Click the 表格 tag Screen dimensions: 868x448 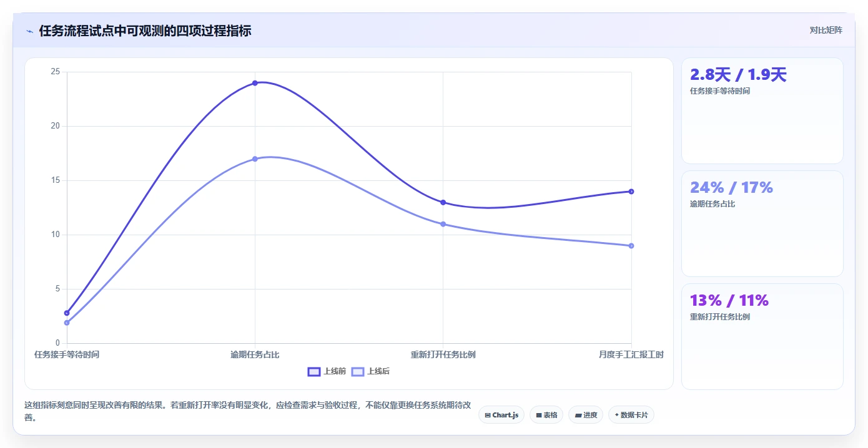546,415
